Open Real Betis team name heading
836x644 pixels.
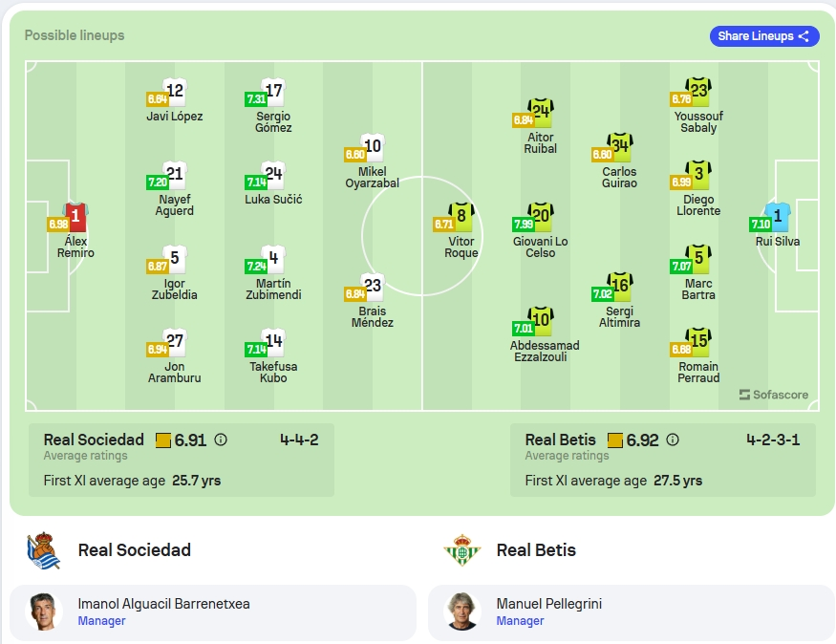coord(536,550)
